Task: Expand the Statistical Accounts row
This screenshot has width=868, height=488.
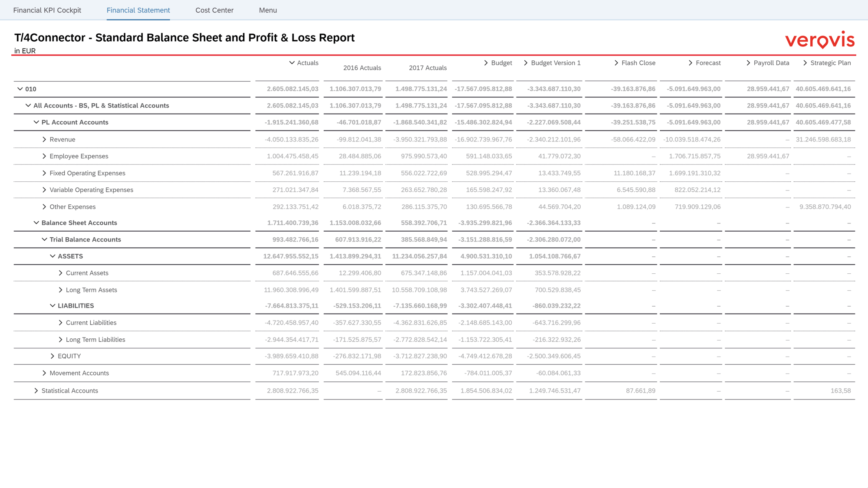Action: (x=36, y=391)
